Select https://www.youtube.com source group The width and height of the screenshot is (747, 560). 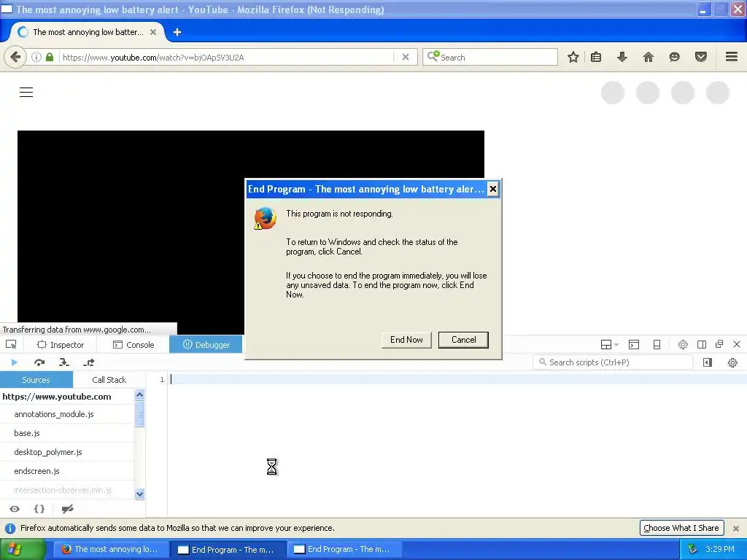[66, 397]
